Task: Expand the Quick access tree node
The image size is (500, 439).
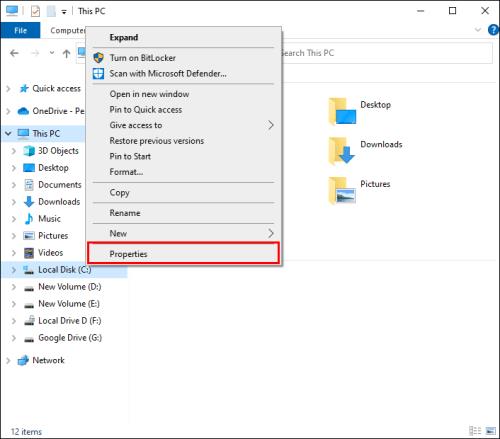Action: (8, 89)
